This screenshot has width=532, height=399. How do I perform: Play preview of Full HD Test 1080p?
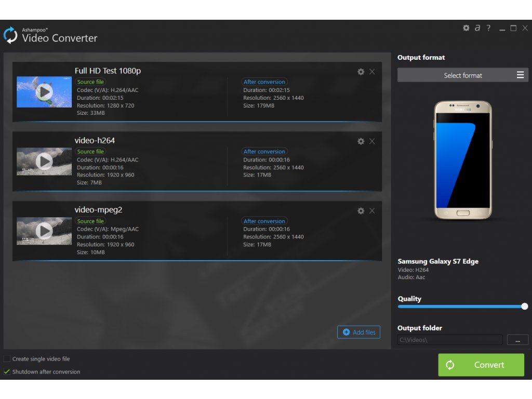coord(44,92)
